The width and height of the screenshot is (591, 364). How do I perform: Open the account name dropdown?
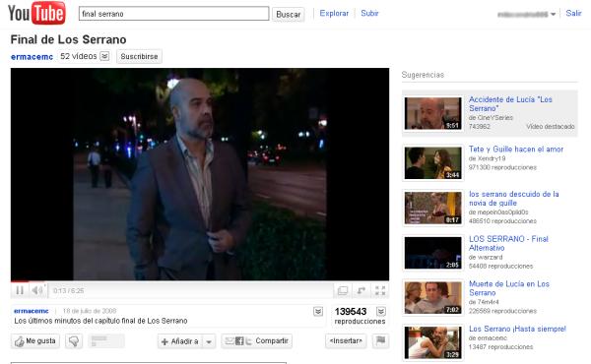[x=553, y=14]
